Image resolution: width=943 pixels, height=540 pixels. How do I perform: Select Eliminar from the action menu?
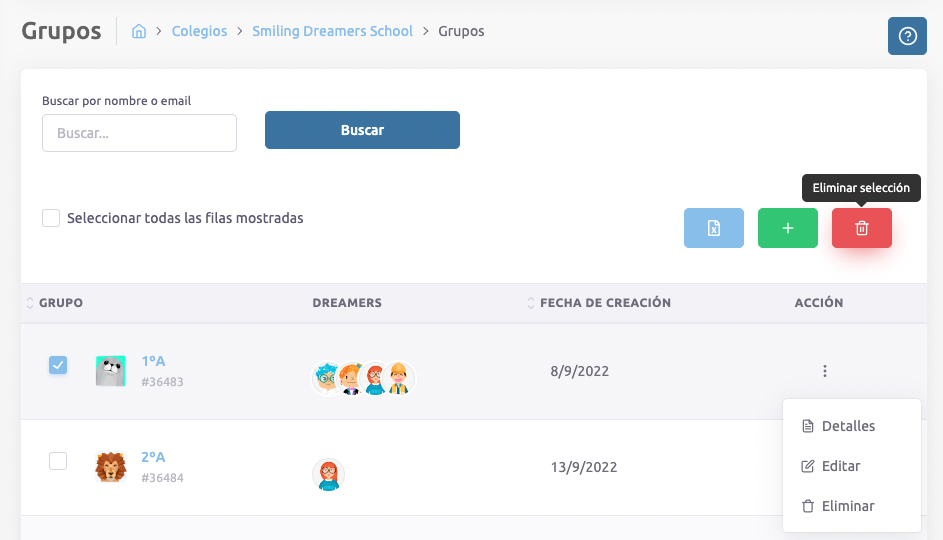pos(847,506)
